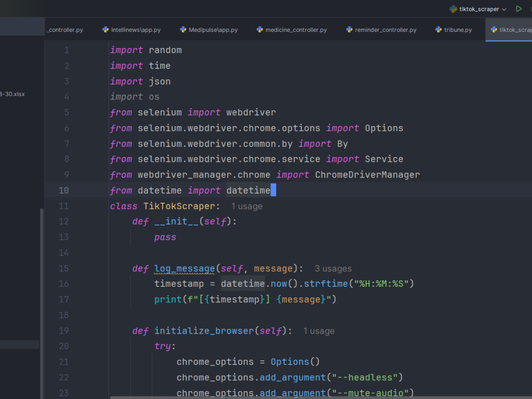Click the project panel vertical scrollbar
Image resolution: width=532 pixels, height=399 pixels.
(41, 304)
